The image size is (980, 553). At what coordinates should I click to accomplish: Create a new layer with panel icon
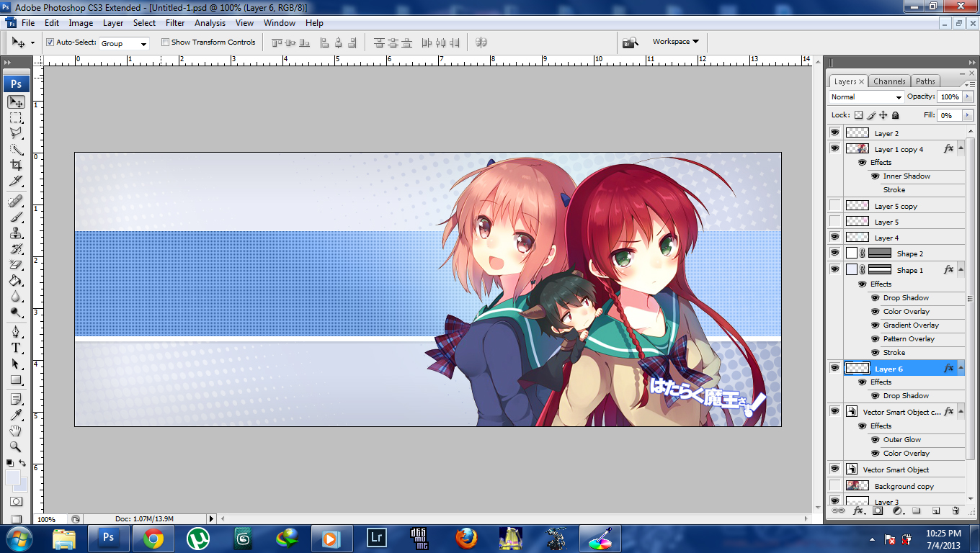(936, 511)
